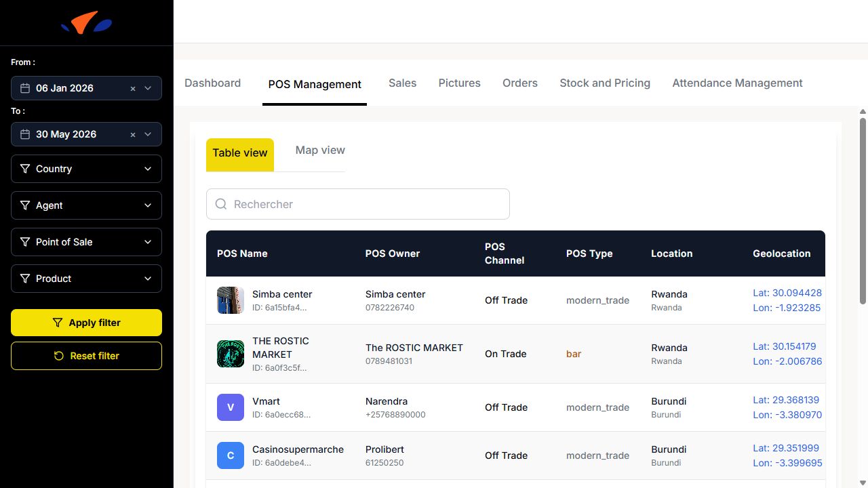The width and height of the screenshot is (868, 488).
Task: Click the calendar icon in To date
Action: (x=25, y=134)
